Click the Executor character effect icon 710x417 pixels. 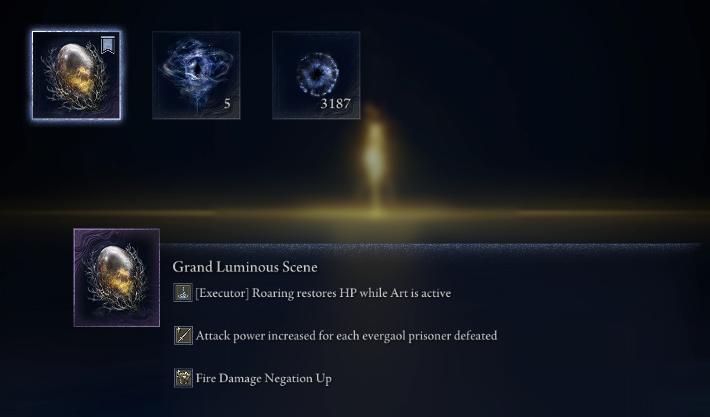(183, 293)
